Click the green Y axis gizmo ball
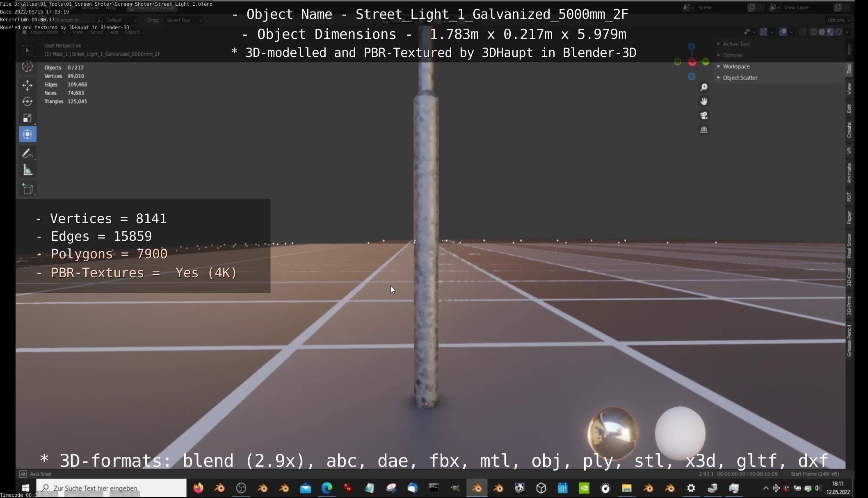Image resolution: width=868 pixels, height=498 pixels. click(x=705, y=62)
